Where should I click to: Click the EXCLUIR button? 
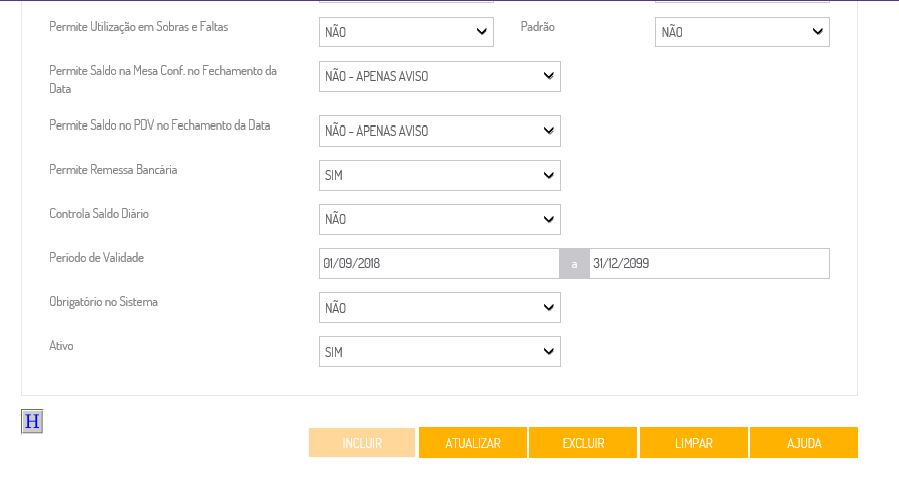[x=583, y=443]
